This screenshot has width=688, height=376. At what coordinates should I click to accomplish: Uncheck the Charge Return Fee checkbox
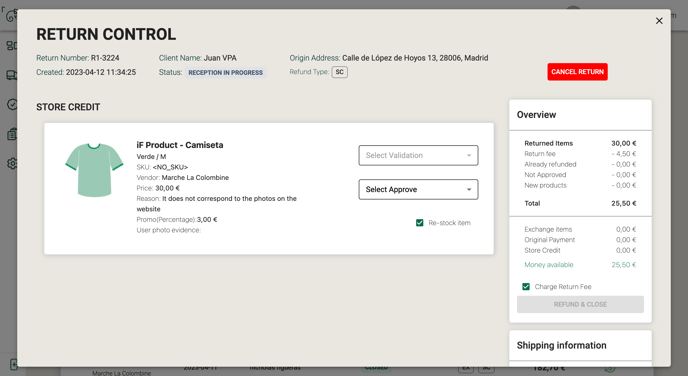tap(526, 286)
